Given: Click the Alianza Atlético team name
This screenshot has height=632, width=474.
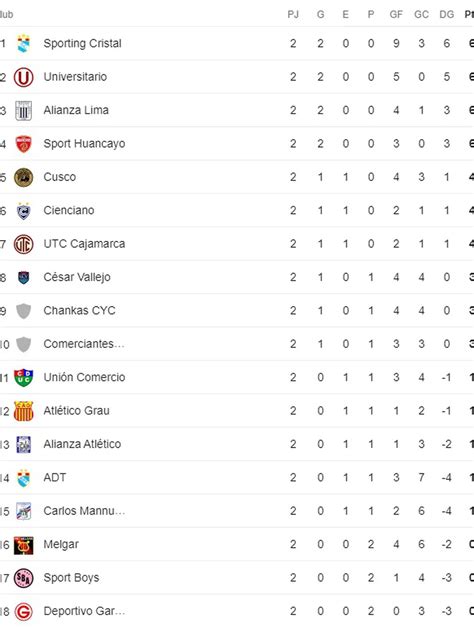Looking at the screenshot, I should pos(82,444).
